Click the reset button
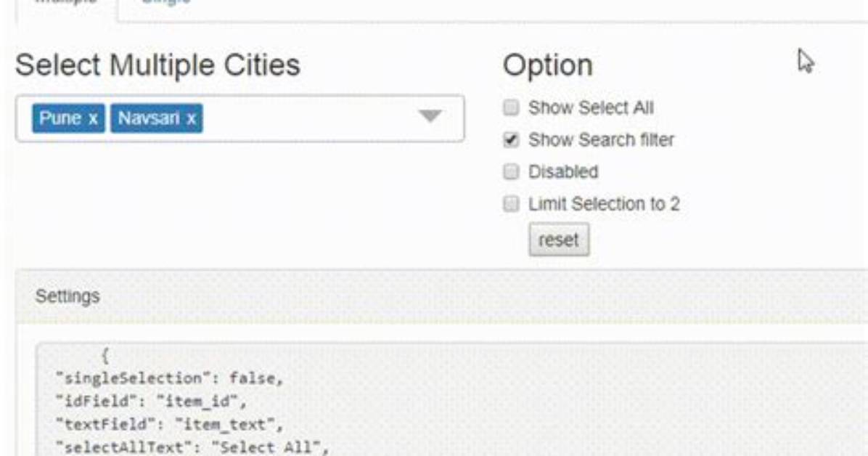The image size is (868, 456). 559,240
